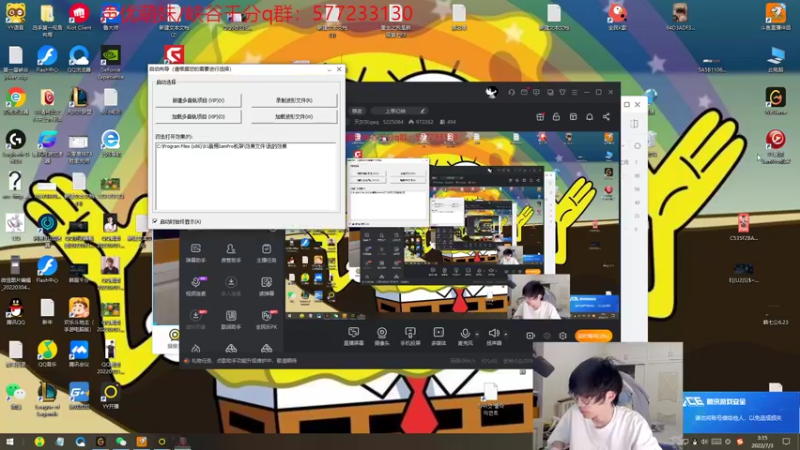Open the 微信 WeChat desktop shortcut
Viewport: 800px width, 450px height.
[16, 395]
